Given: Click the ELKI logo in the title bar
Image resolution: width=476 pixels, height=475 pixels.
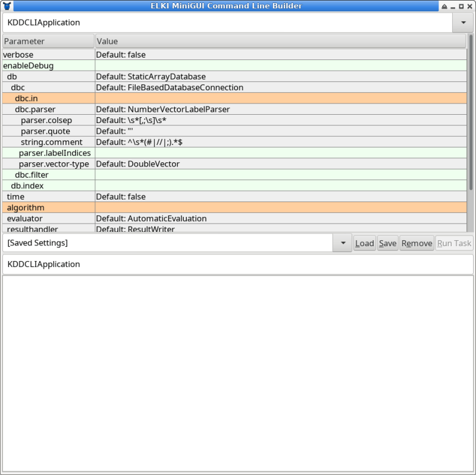Looking at the screenshot, I should click(x=6, y=6).
